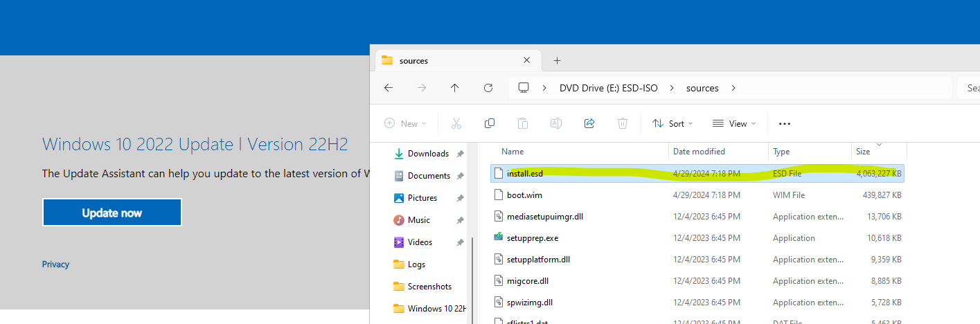980x324 pixels.
Task: Expand chevron after sources breadcrumb
Action: (x=733, y=88)
